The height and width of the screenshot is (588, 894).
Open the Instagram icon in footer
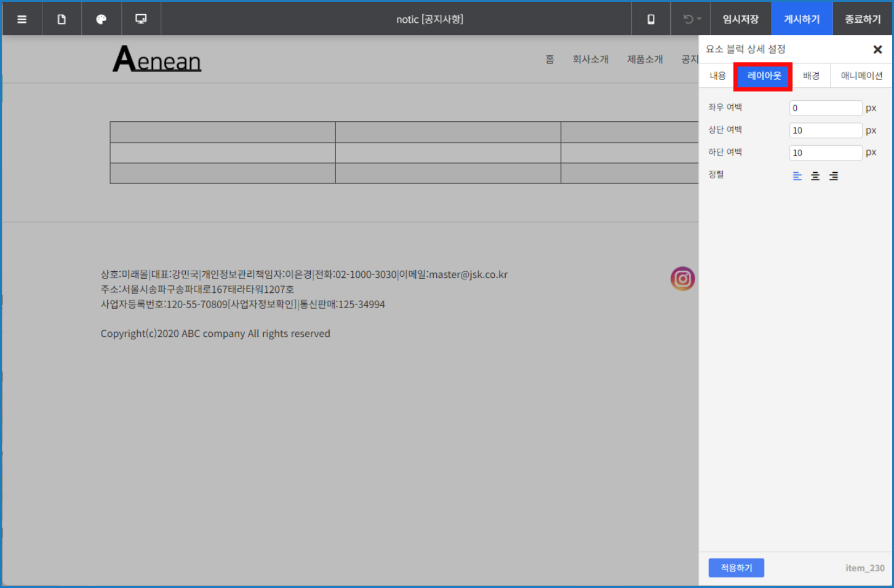point(682,279)
